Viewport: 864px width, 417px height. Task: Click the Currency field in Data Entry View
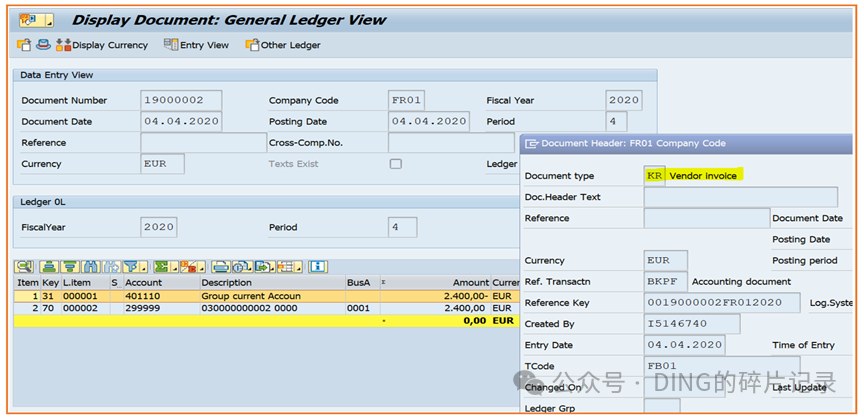coord(163,164)
